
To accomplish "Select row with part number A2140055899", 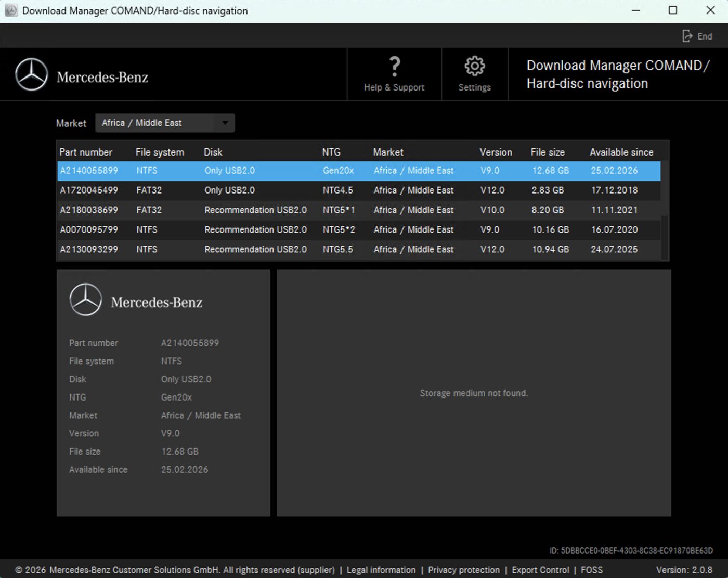I will [359, 171].
